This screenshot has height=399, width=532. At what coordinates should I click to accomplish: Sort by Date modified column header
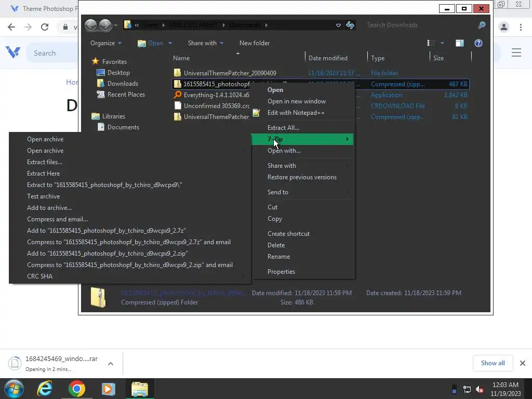(x=328, y=58)
